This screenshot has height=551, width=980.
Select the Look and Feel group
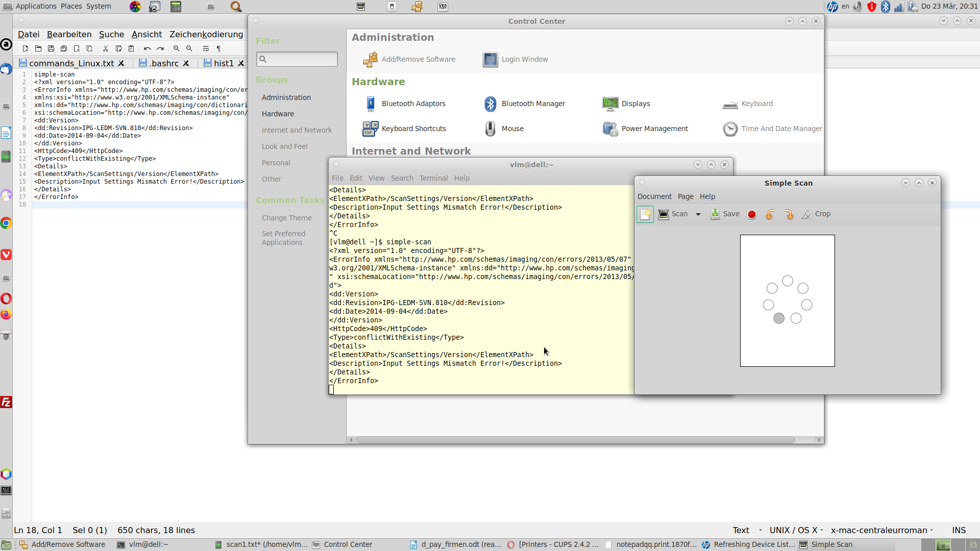[284, 146]
